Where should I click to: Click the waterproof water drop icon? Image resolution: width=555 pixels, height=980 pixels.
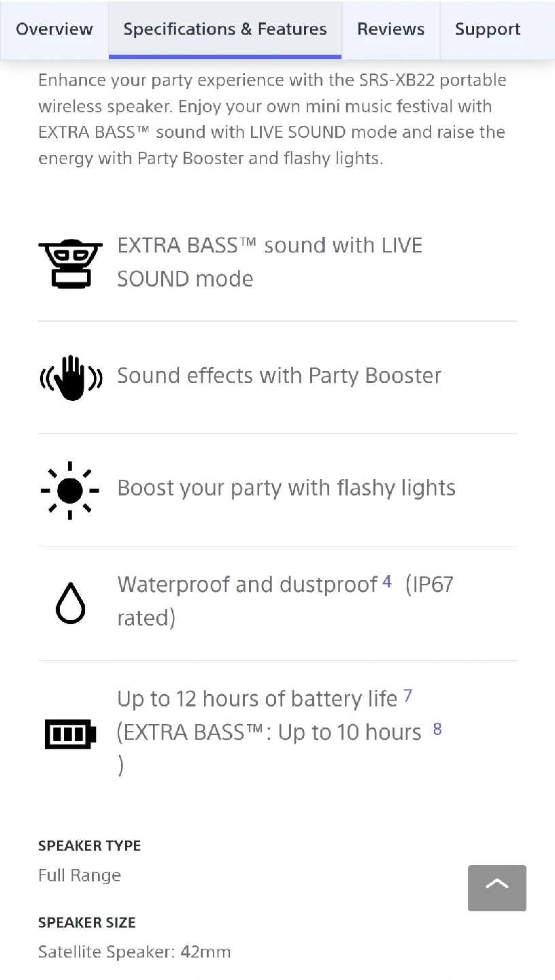(70, 602)
